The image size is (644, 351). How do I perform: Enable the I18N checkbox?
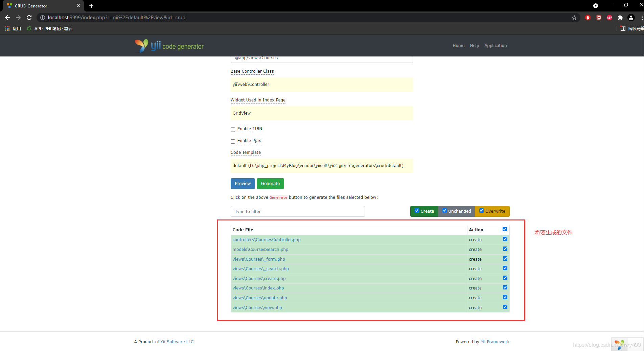click(233, 130)
